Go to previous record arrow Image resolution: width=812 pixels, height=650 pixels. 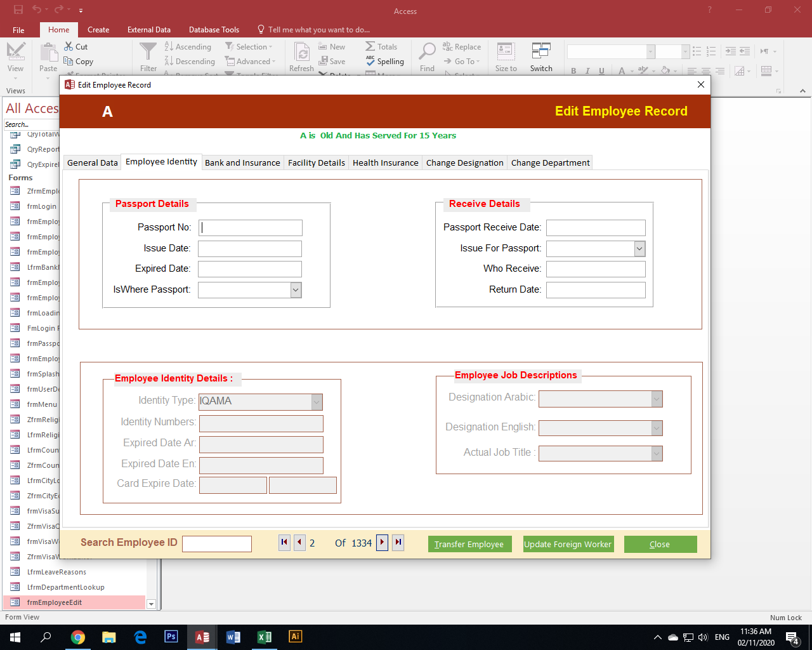pyautogui.click(x=300, y=542)
